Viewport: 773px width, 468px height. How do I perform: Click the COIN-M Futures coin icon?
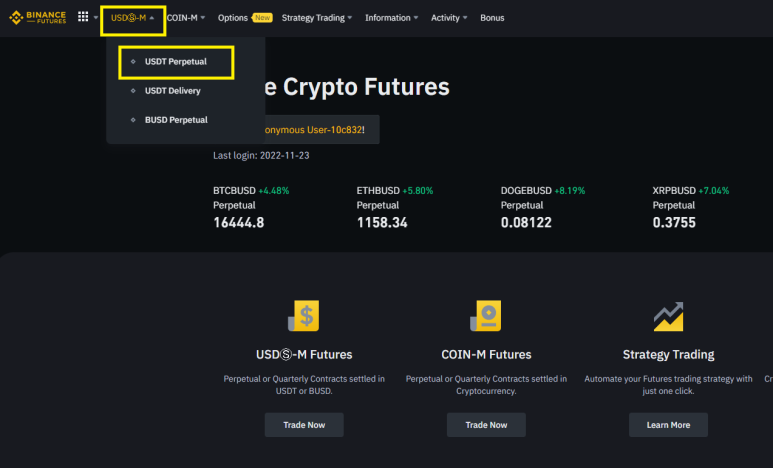[x=486, y=316]
